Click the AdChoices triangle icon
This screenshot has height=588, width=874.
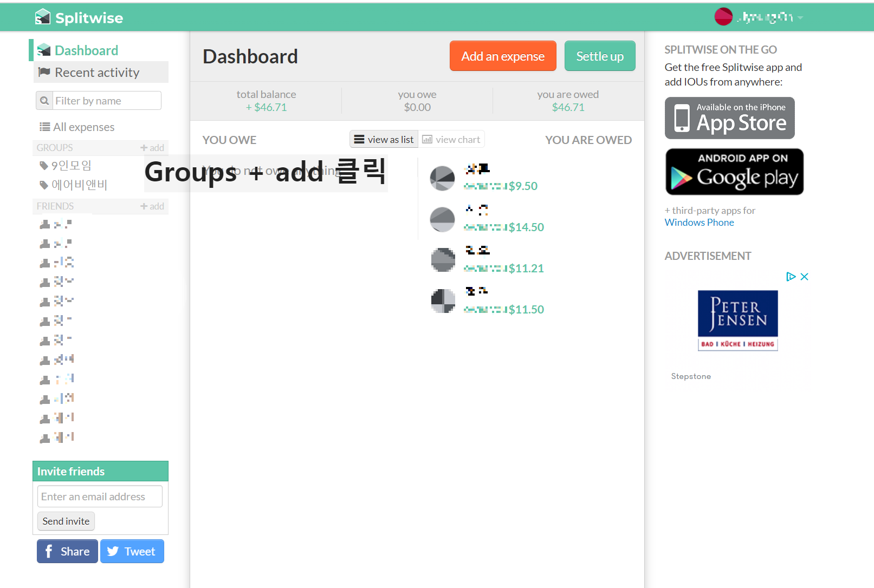[x=791, y=277]
